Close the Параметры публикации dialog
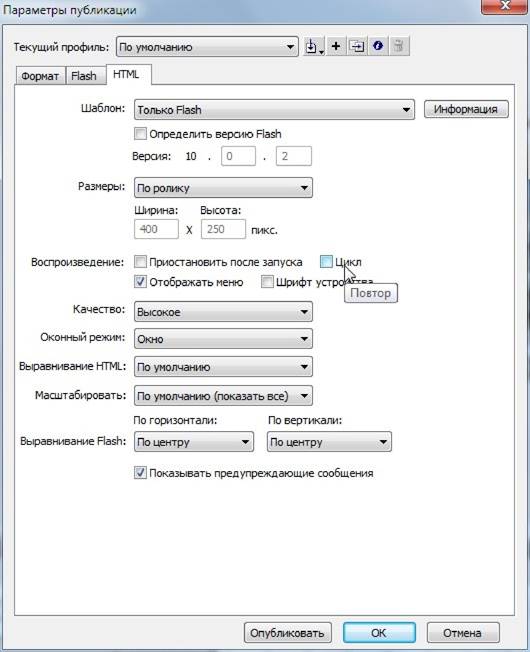The height and width of the screenshot is (652, 530). tap(505, 6)
